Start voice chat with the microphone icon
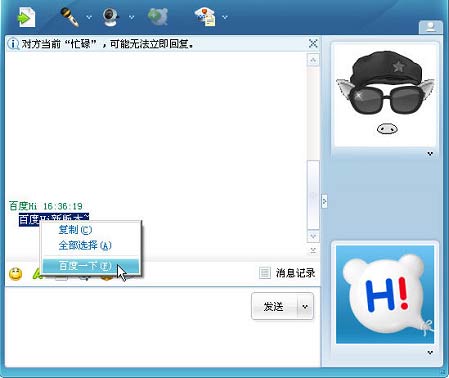Image resolution: width=449 pixels, height=378 pixels. (69, 17)
